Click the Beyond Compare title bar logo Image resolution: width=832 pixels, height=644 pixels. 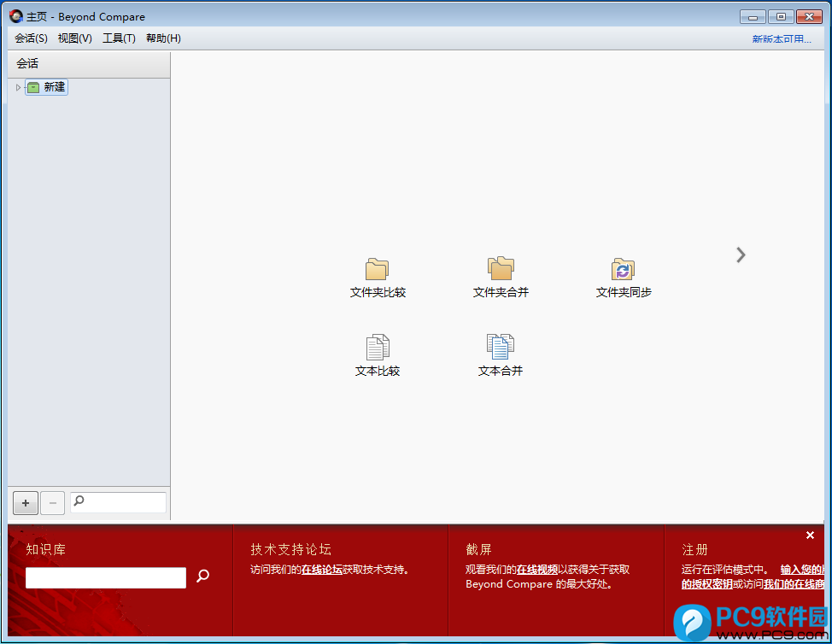16,16
